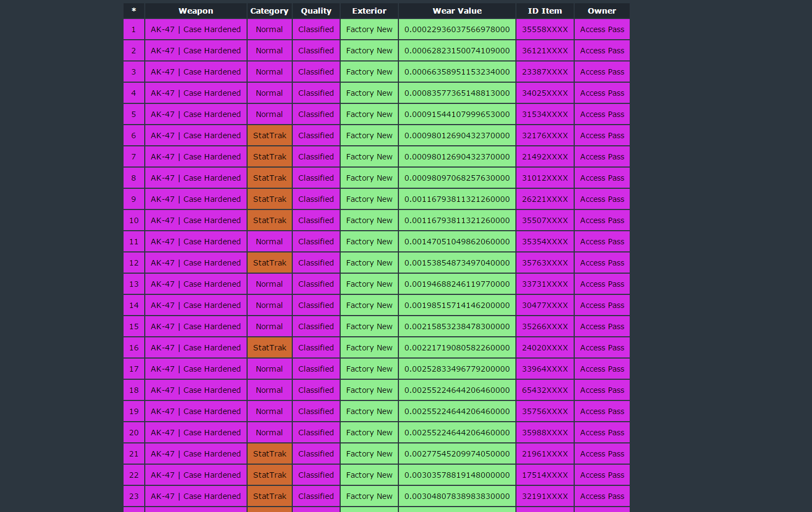
Task: Click the Weapon column header
Action: tap(196, 11)
